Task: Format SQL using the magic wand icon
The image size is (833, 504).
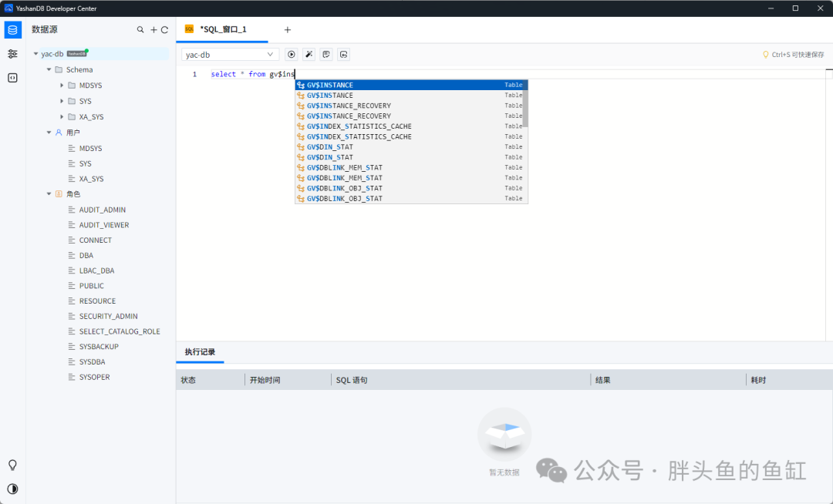Action: point(309,55)
